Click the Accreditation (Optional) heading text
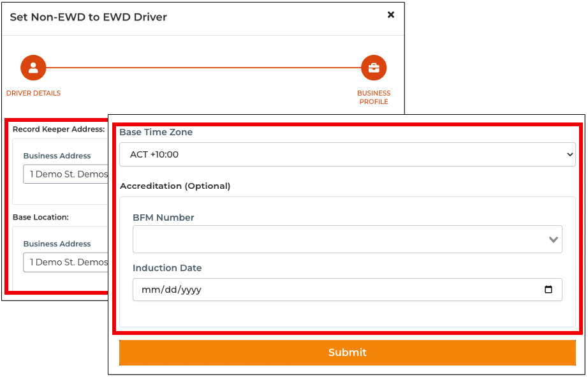This screenshot has width=588, height=377. [x=175, y=186]
